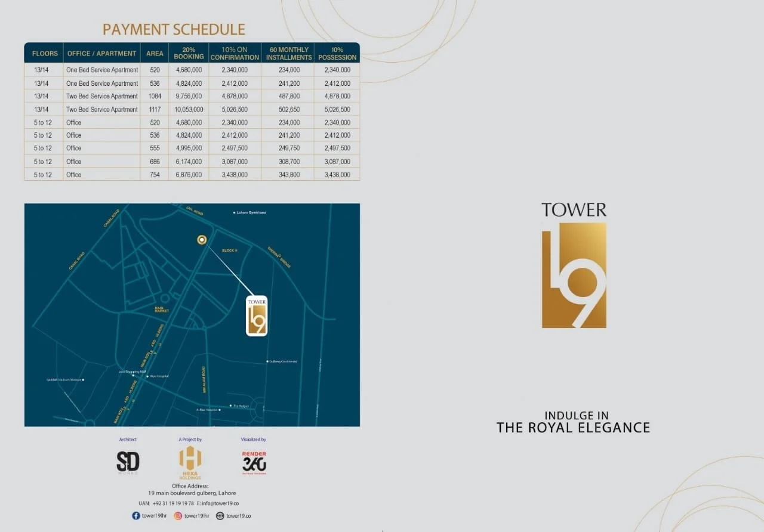Viewport: 764px width, 532px height.
Task: Click the monthly installment 502,650
Action: (x=289, y=109)
